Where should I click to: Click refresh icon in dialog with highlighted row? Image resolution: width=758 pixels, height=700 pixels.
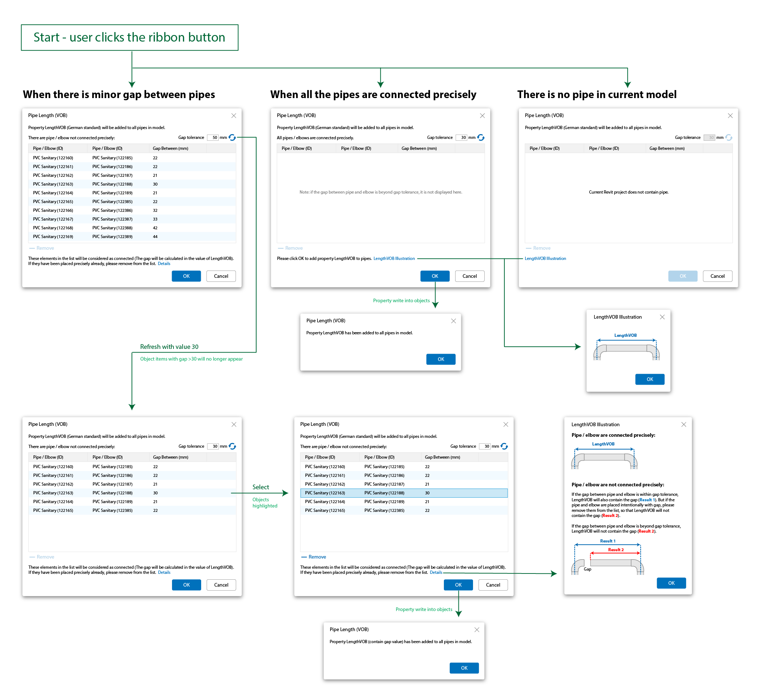pos(504,446)
